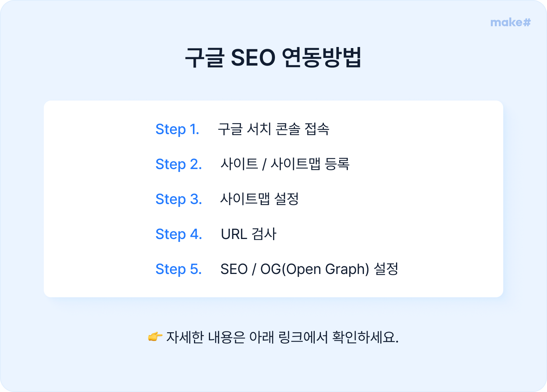Click the word URL in step four
The height and width of the screenshot is (392, 547).
[234, 234]
